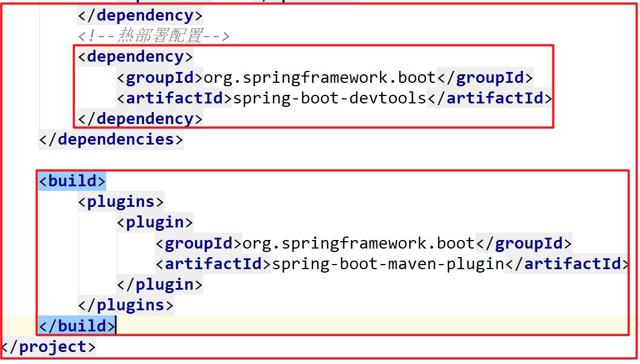Click the opening groupId tag in devtools dependency

click(x=160, y=77)
